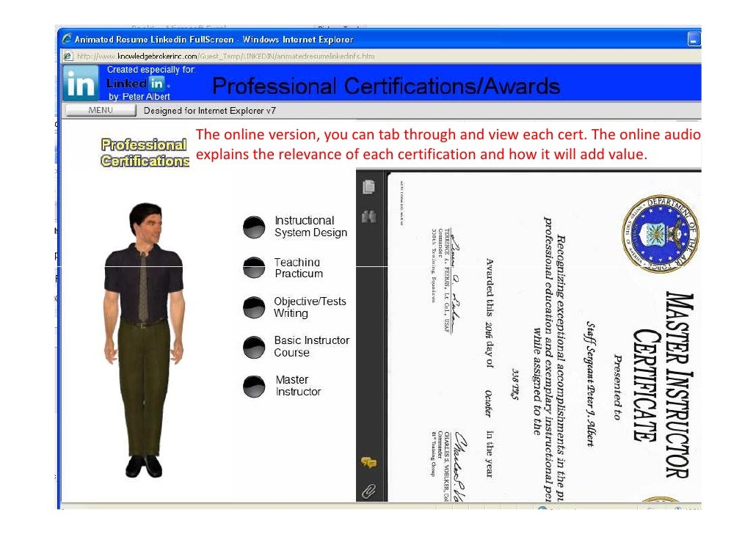Click the small LinkedIn wordmark
756x534 pixels.
[x=137, y=84]
